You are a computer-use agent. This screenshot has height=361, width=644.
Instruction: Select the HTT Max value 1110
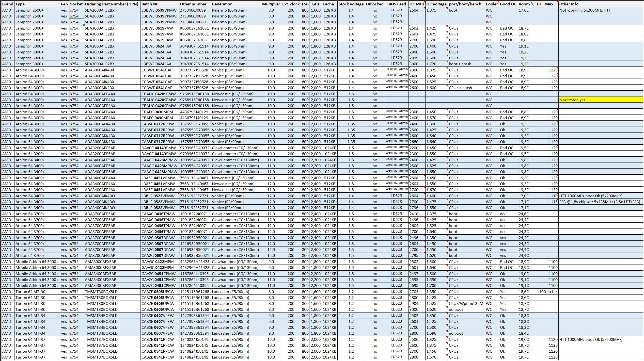pyautogui.click(x=547, y=196)
